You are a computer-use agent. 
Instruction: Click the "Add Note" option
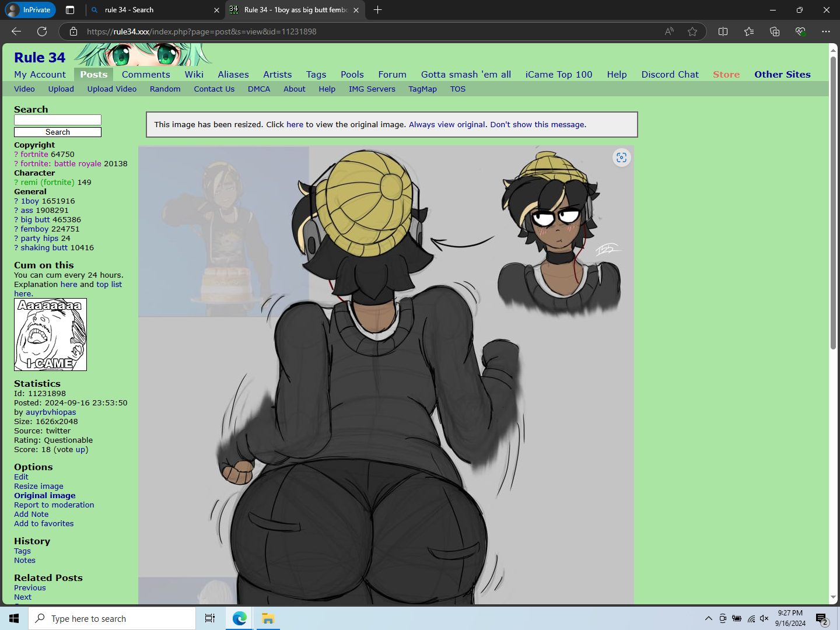[32, 514]
